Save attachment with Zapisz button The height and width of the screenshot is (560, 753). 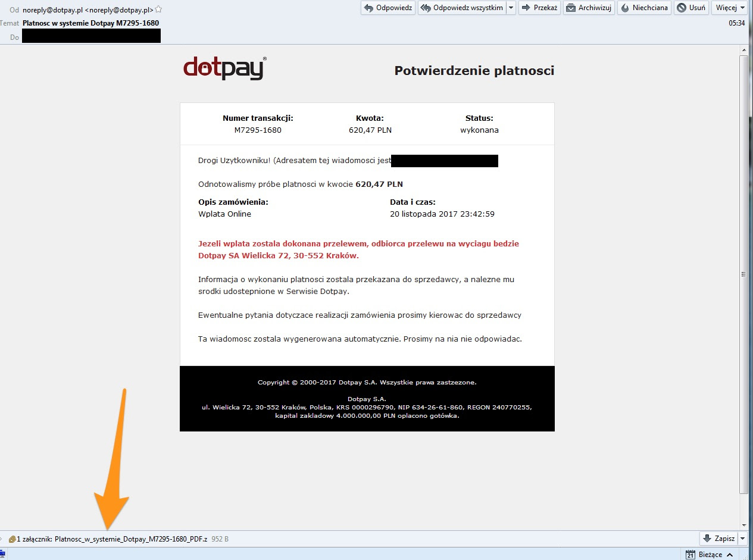point(718,538)
